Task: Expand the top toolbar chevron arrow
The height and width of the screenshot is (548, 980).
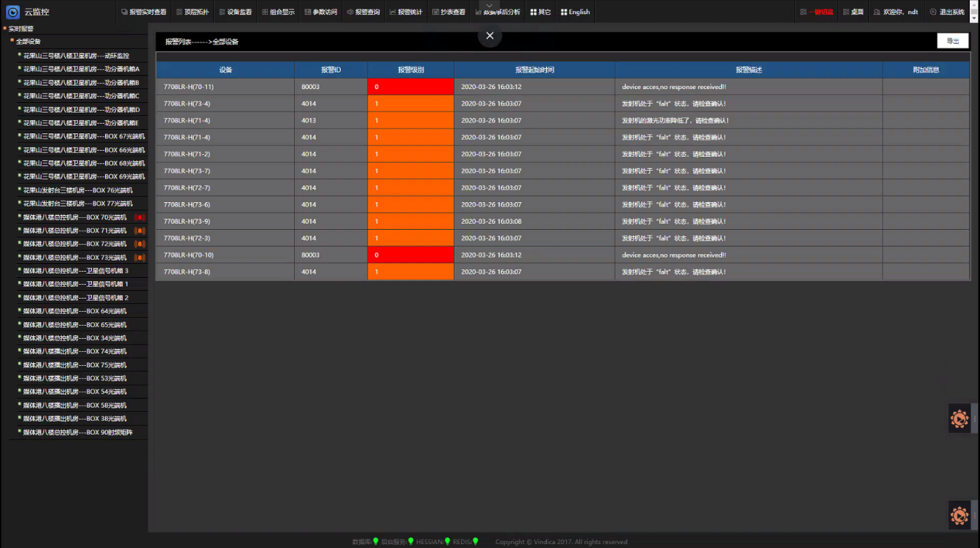Action: pos(489,5)
